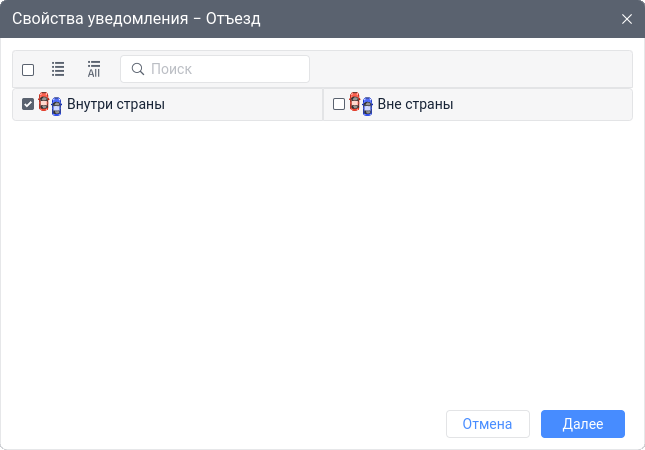Click the dialog title Свойства уведомления – Отъезд
The width and height of the screenshot is (645, 450).
coord(136,19)
